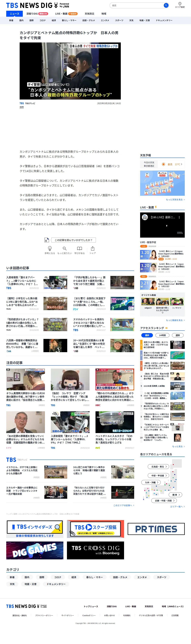The height and width of the screenshot is (644, 191).
Task: Select the 地域 tab
Action: (x=104, y=14)
